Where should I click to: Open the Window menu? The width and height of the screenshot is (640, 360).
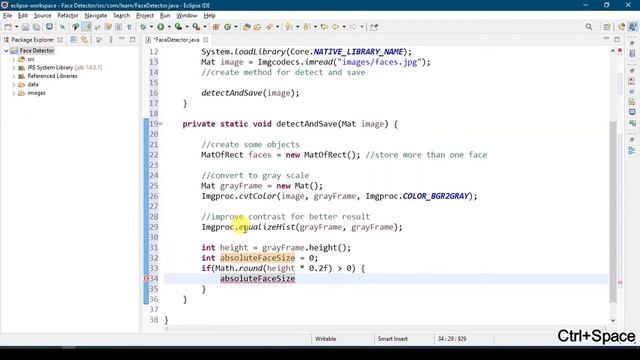click(187, 16)
